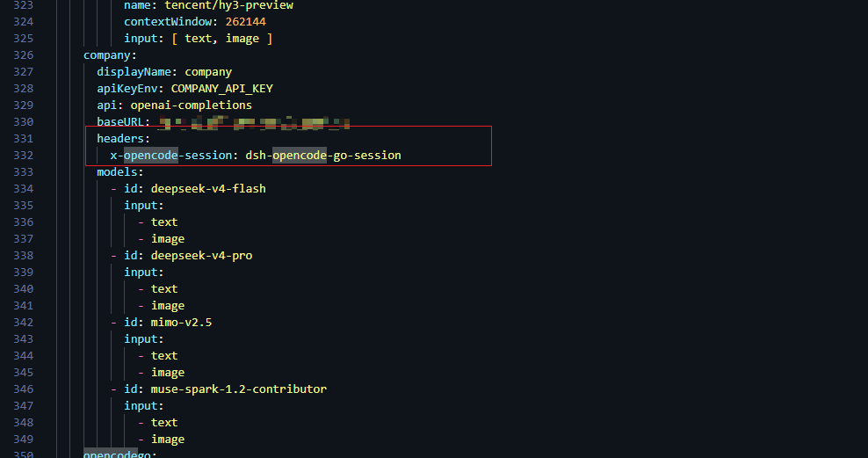The height and width of the screenshot is (458, 868).
Task: Click the 'company:' key on line 326
Action: point(110,55)
